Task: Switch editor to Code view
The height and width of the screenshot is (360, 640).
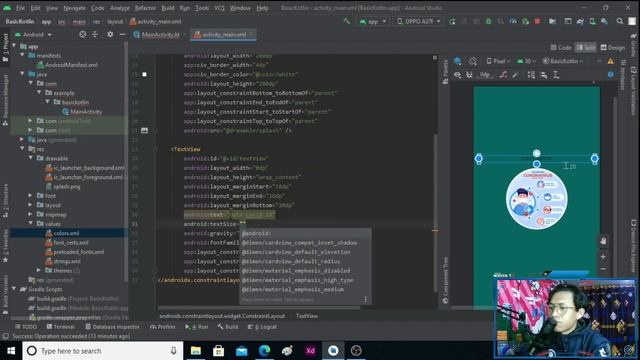Action: pos(561,48)
